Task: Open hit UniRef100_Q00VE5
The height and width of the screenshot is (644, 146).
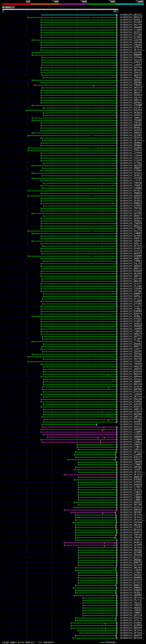Action: pyautogui.click(x=131, y=22)
